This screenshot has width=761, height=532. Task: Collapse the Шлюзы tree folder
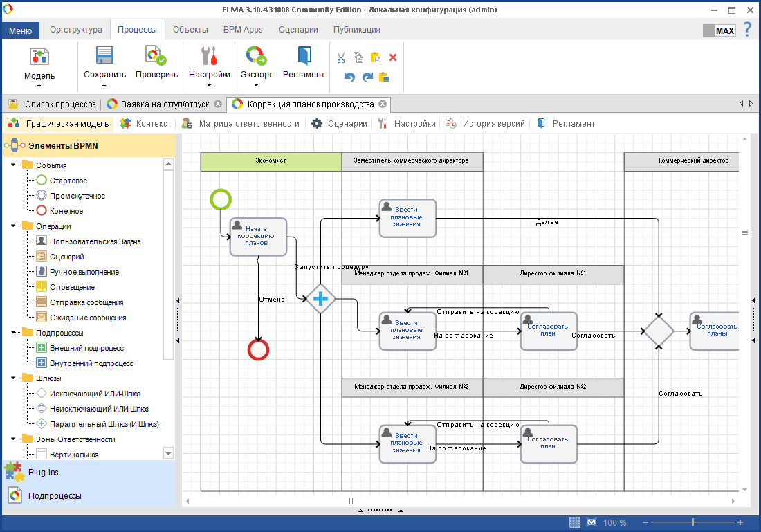click(x=14, y=378)
